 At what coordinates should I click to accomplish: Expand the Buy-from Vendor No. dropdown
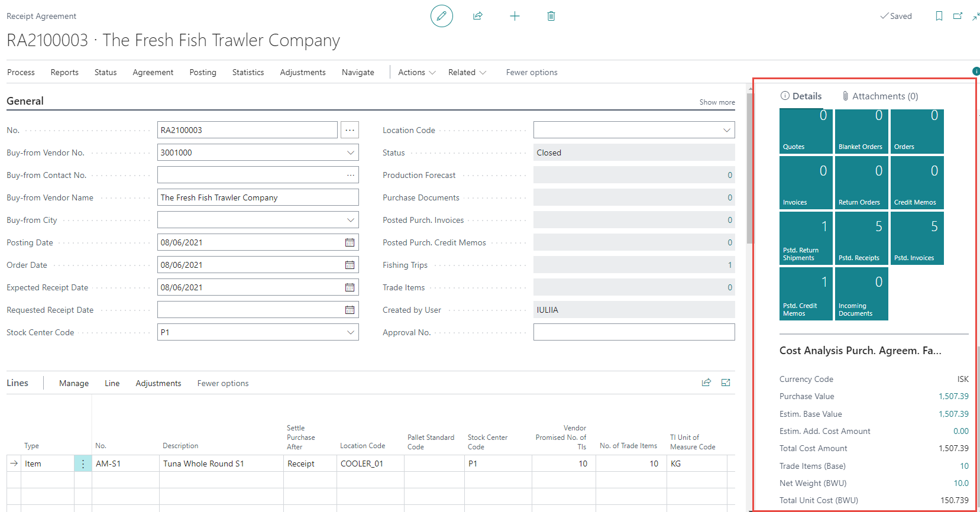[x=350, y=153]
